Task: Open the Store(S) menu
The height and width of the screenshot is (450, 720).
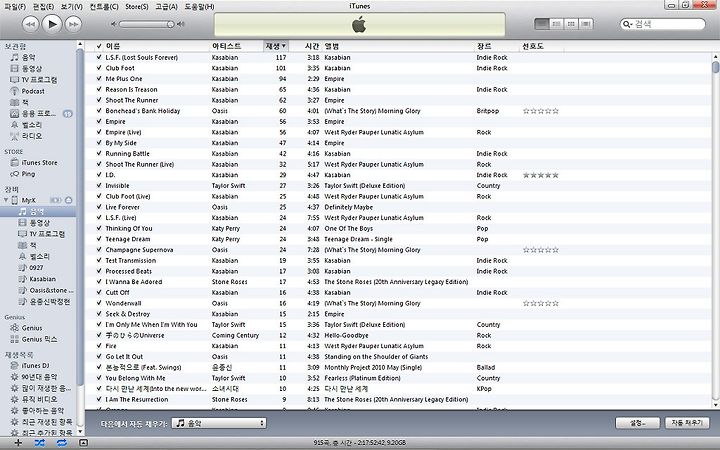Action: pyautogui.click(x=137, y=6)
